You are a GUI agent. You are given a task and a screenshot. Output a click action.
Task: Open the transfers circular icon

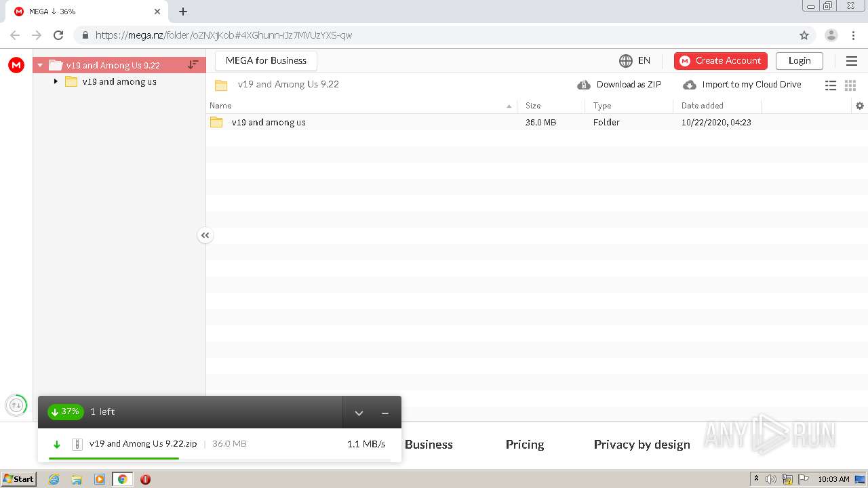click(16, 405)
